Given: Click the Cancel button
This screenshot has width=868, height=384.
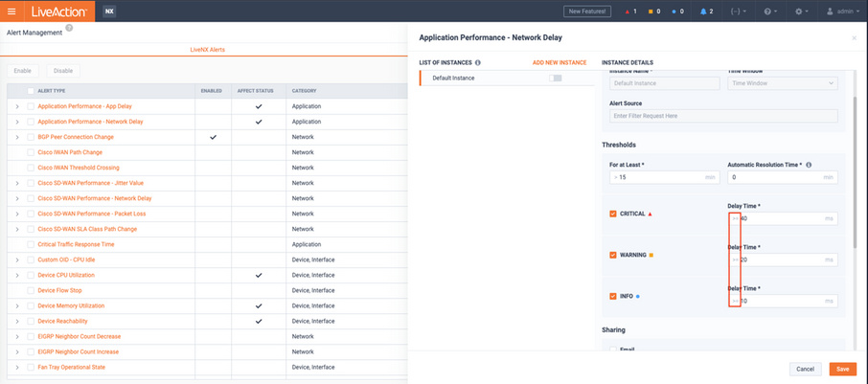Looking at the screenshot, I should click(x=805, y=369).
